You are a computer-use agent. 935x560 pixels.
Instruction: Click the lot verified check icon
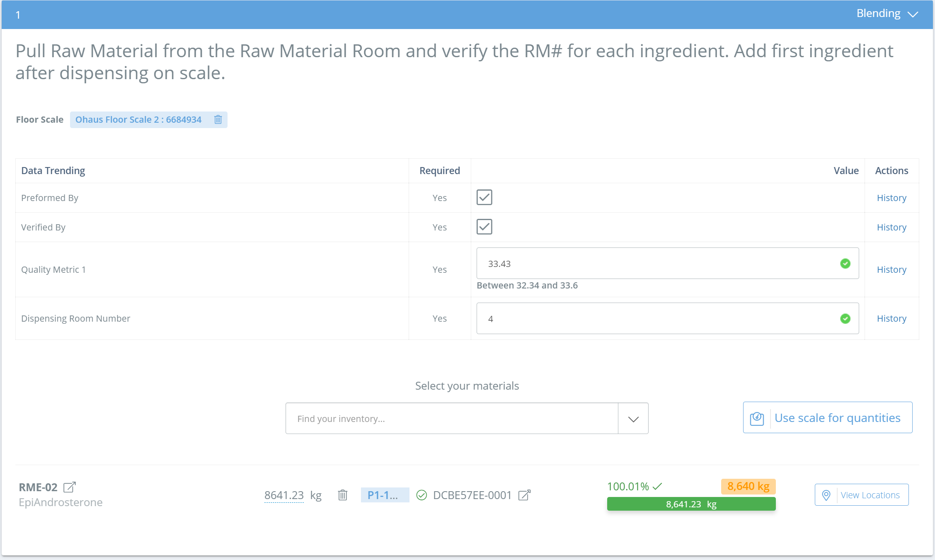(x=421, y=495)
